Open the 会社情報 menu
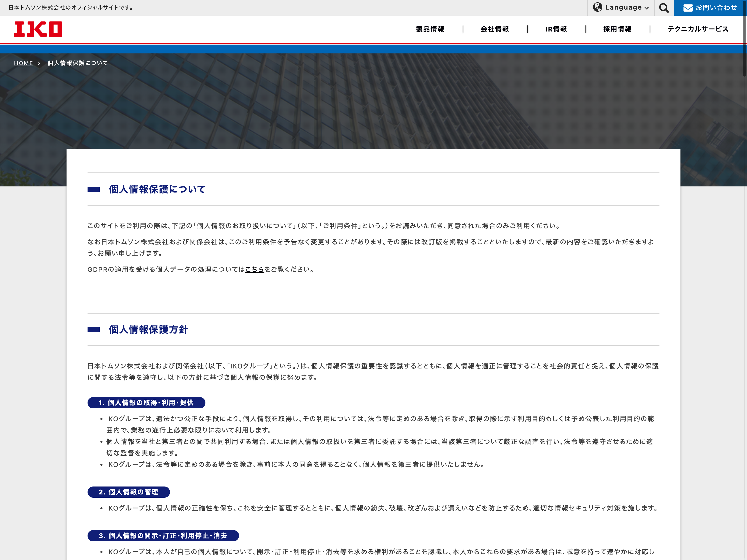Screen dimensions: 747x560 coord(494,29)
